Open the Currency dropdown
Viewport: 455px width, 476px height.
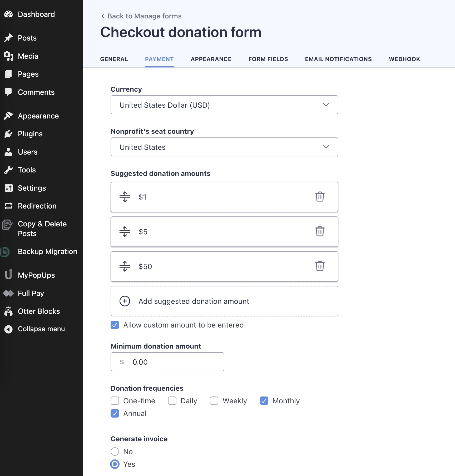click(x=224, y=105)
